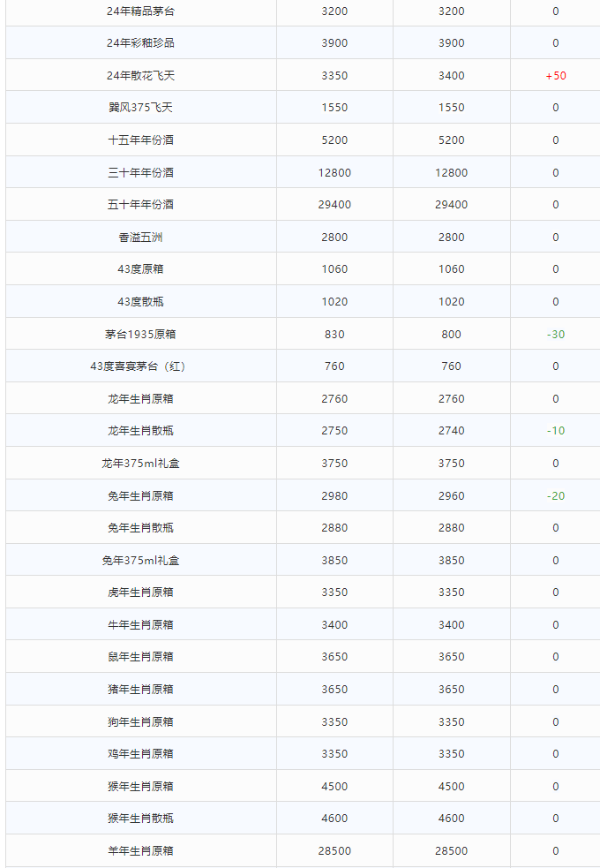Screen dimensions: 600x868
Task: Select the second 1550 price for 巽风375飞天
Action: [x=451, y=108]
